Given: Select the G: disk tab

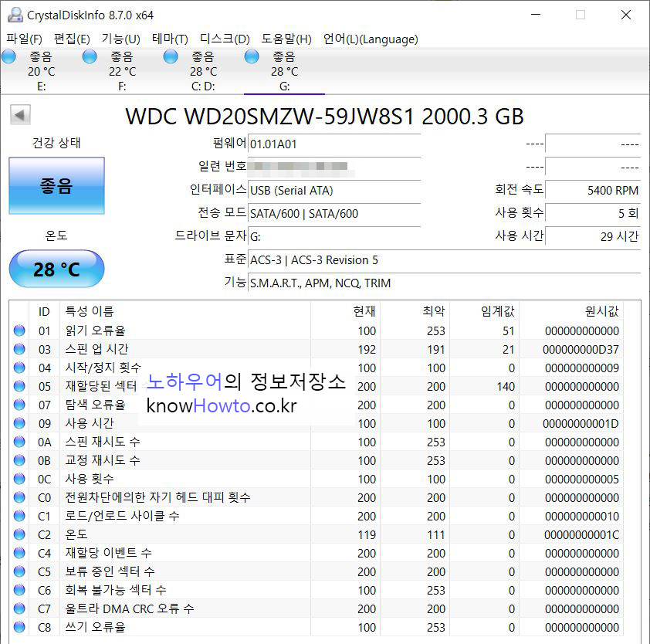Looking at the screenshot, I should 284,71.
